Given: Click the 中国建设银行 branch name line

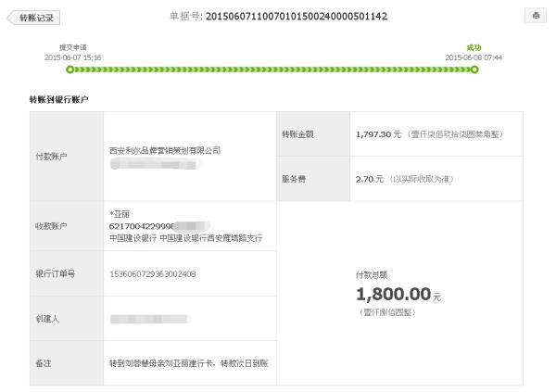Looking at the screenshot, I should [x=191, y=237].
